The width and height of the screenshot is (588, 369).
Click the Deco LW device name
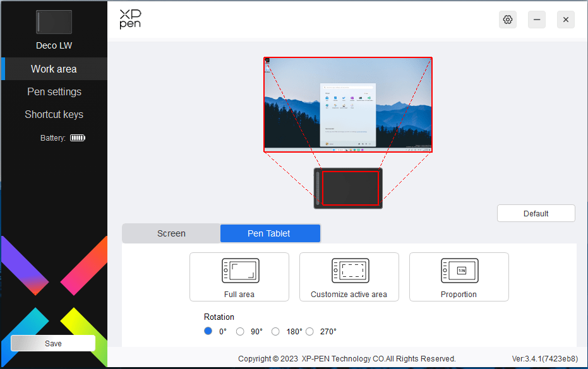(54, 45)
